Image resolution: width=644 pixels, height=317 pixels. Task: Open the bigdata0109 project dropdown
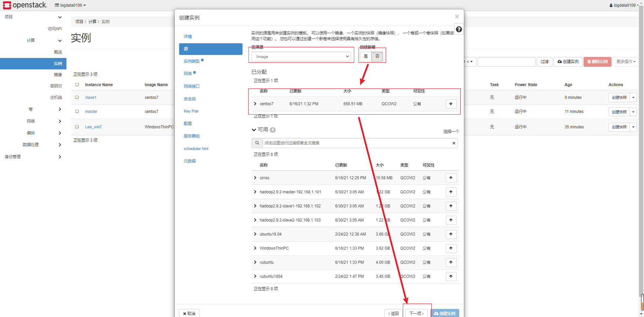point(70,5)
